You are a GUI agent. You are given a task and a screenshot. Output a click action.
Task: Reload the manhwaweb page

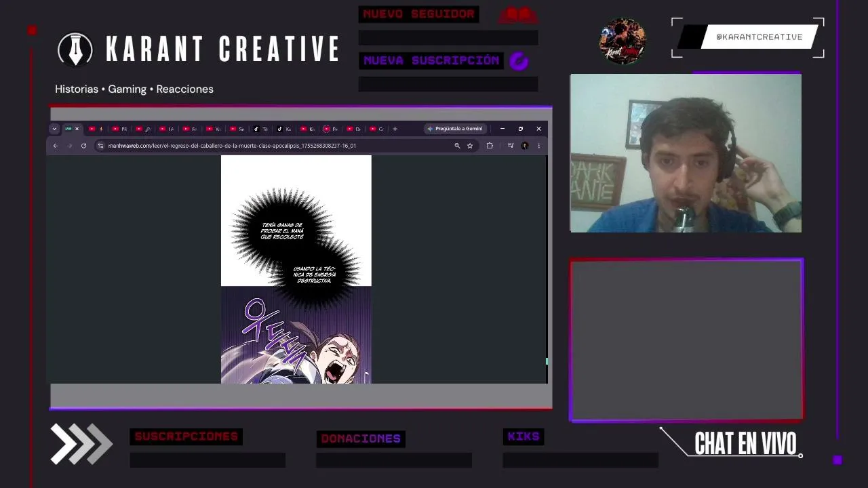[x=83, y=146]
